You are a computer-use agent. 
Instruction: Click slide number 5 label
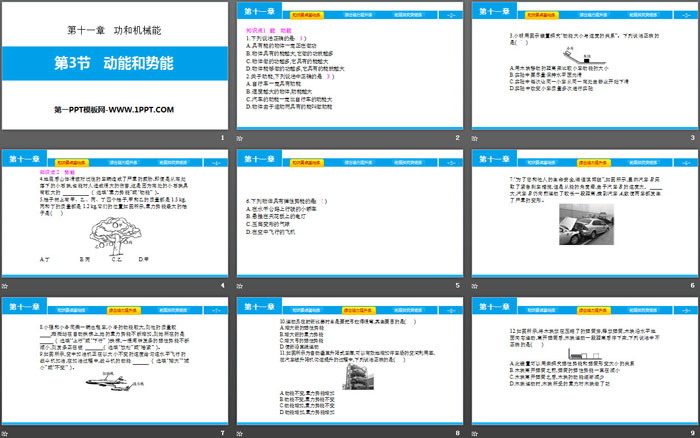click(458, 285)
